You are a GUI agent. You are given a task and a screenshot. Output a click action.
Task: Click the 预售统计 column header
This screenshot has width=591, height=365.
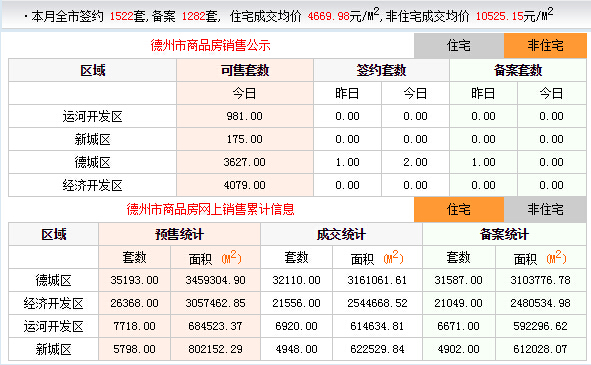[x=179, y=234]
